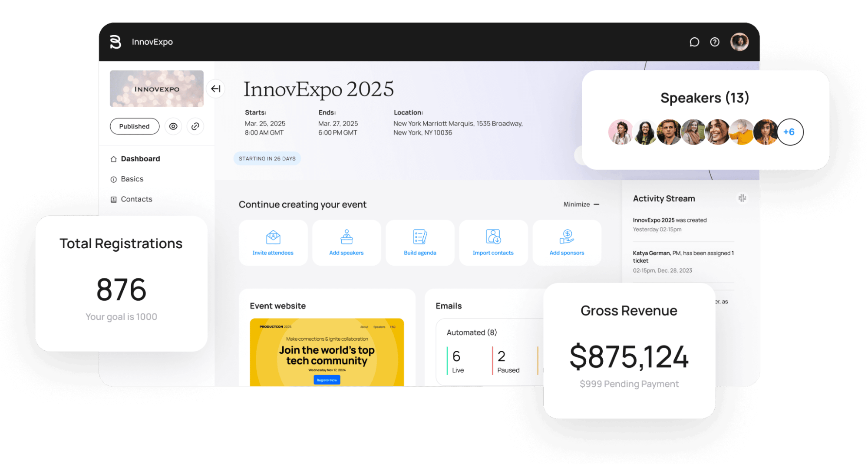Open the Event website preview thumbnail
868x464 pixels.
coord(327,352)
